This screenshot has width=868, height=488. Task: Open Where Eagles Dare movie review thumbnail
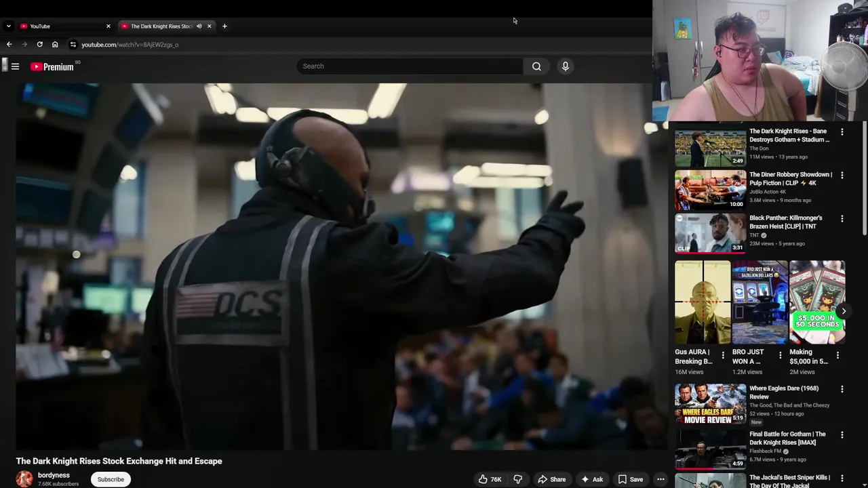point(710,405)
